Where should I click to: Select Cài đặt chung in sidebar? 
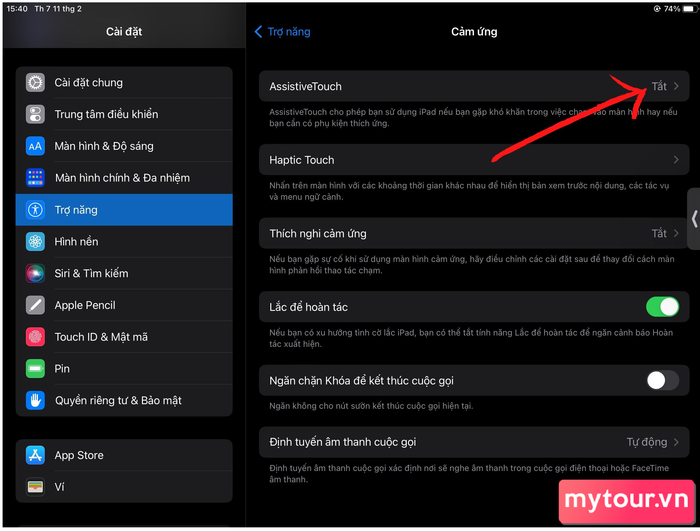[x=124, y=83]
